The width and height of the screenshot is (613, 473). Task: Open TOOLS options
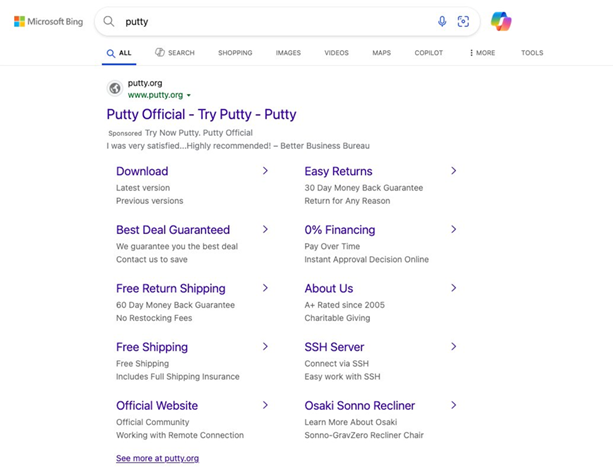tap(532, 53)
